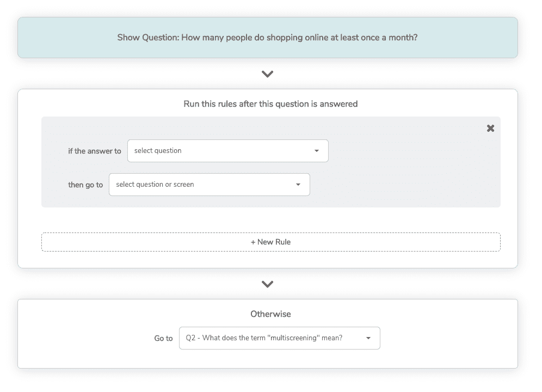Open the 'select question or screen' dropdown
Screen dimensions: 542x392
209,185
